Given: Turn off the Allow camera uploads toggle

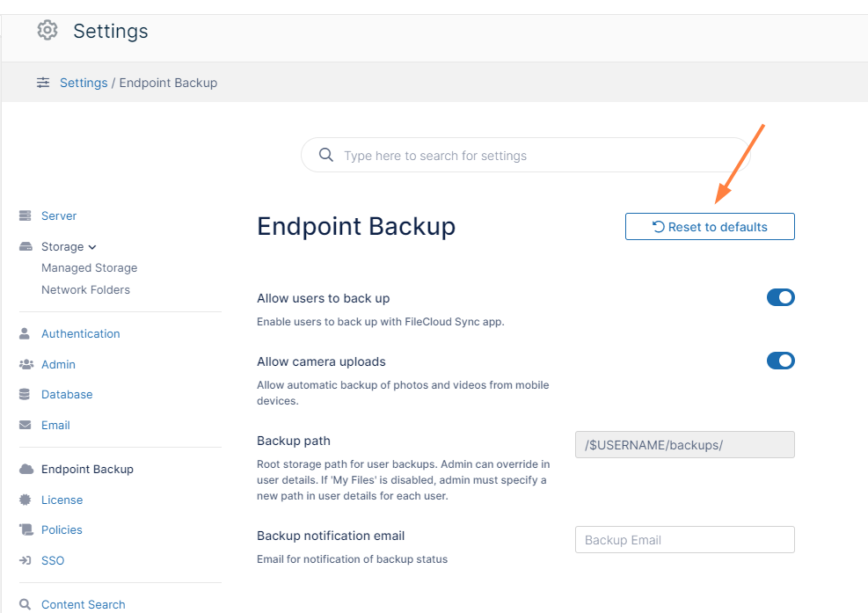Looking at the screenshot, I should 780,361.
